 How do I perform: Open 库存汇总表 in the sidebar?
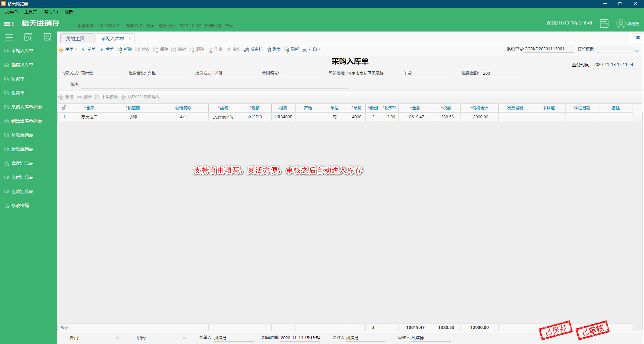pos(22,164)
